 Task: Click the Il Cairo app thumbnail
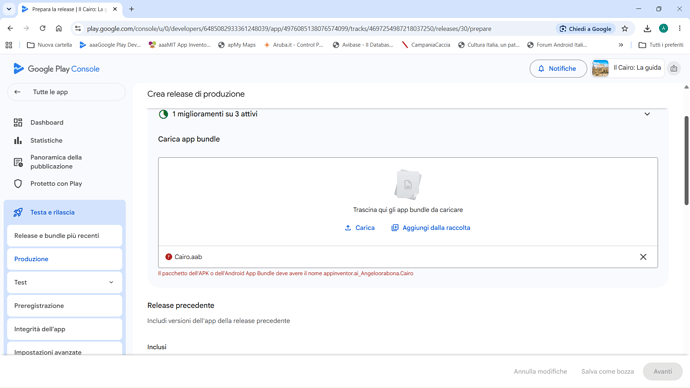coord(600,68)
